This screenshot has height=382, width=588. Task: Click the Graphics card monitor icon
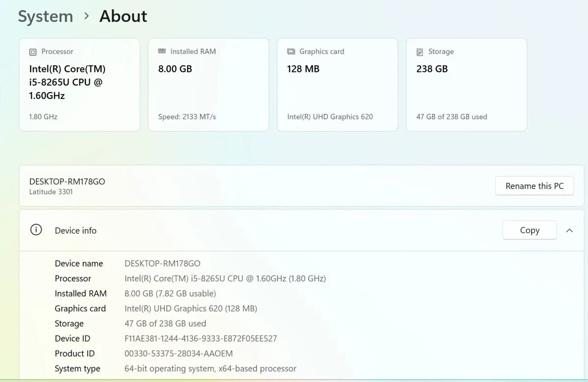point(291,51)
